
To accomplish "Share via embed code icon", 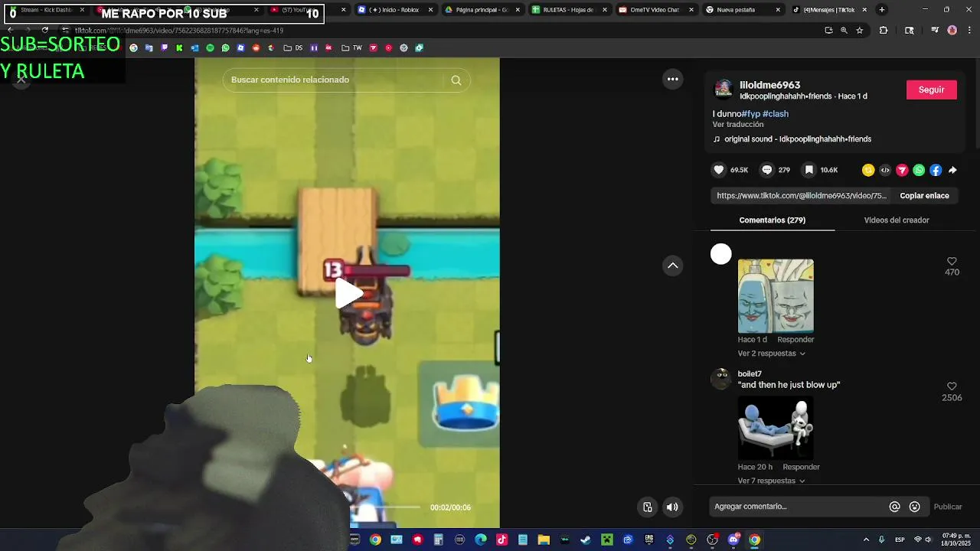I will pyautogui.click(x=885, y=170).
